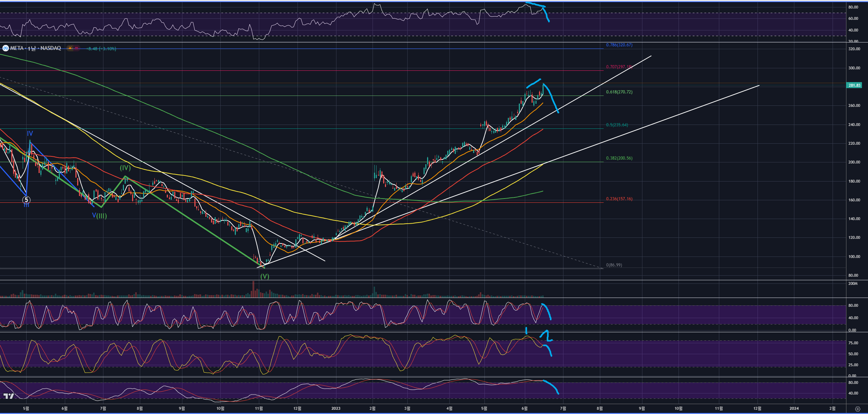Click the +8.48 (+3.10%) price change text

tap(101, 48)
